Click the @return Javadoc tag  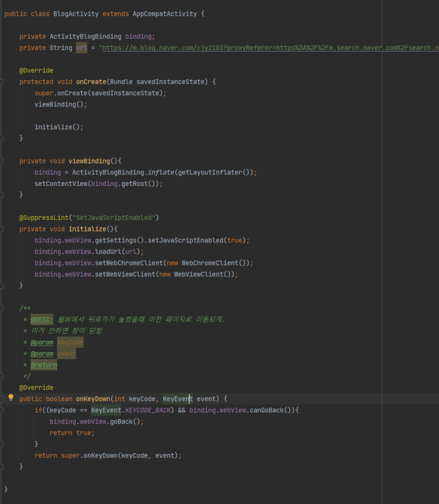tap(44, 365)
